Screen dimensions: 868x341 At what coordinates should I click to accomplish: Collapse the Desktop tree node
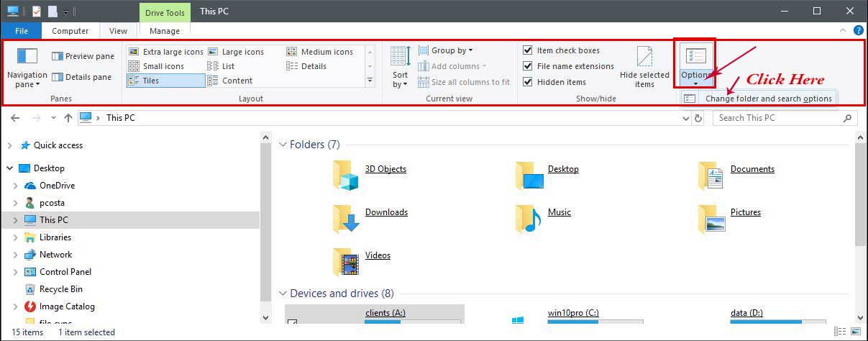click(9, 168)
